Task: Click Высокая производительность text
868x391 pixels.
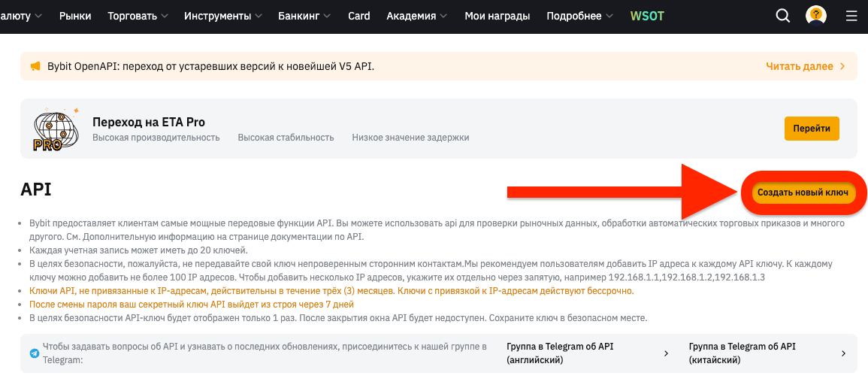Action: tap(156, 138)
